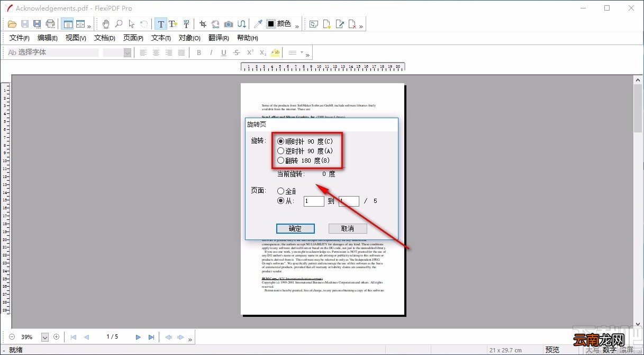The width and height of the screenshot is (644, 355).
Task: Open the 视图(V) menu
Action: click(76, 38)
